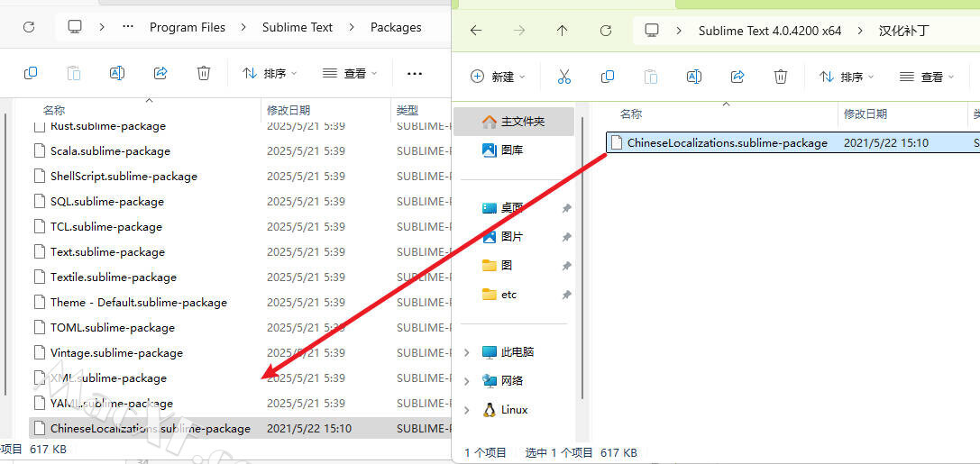The height and width of the screenshot is (464, 980).
Task: Go back in the right window
Action: [x=476, y=30]
